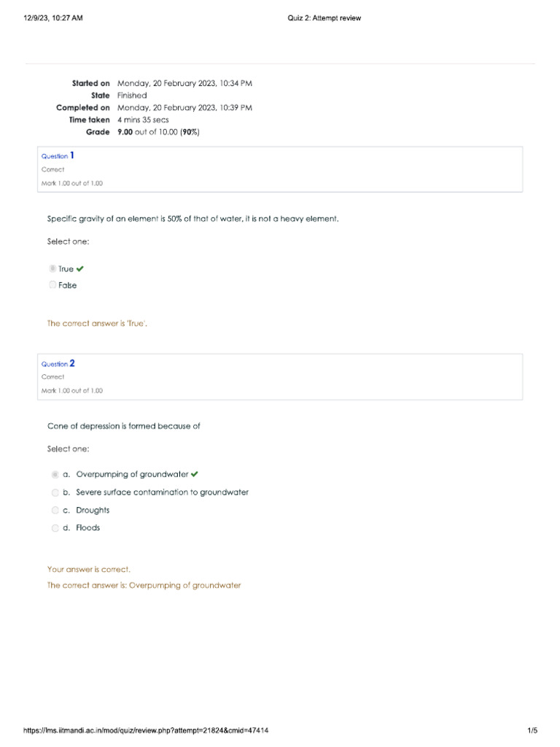Viewport: 560px width, 747px height.
Task: Click the Grade 9.00 out of 10.00 value
Action: (x=158, y=132)
